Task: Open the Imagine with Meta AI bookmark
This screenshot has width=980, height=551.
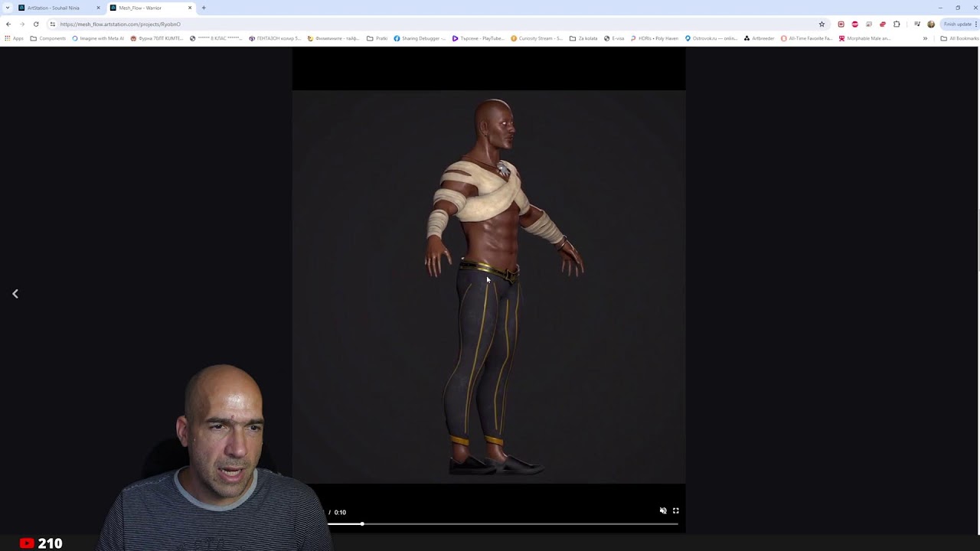Action: pyautogui.click(x=98, y=38)
